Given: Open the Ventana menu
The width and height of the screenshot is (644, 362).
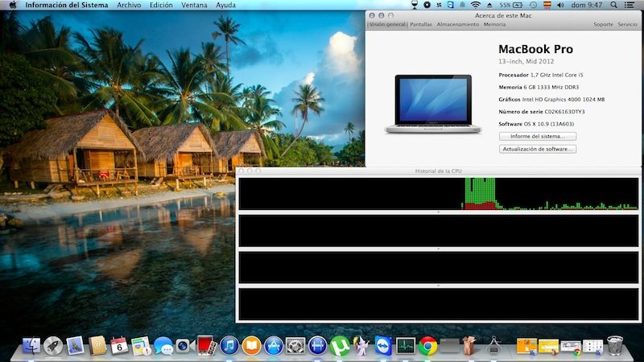Looking at the screenshot, I should click(x=194, y=5).
